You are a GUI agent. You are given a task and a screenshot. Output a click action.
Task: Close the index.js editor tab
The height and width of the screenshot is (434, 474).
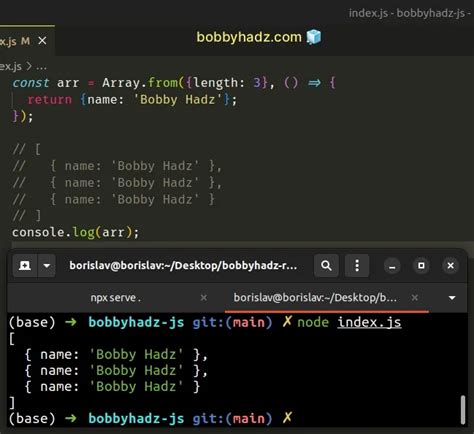tap(42, 41)
